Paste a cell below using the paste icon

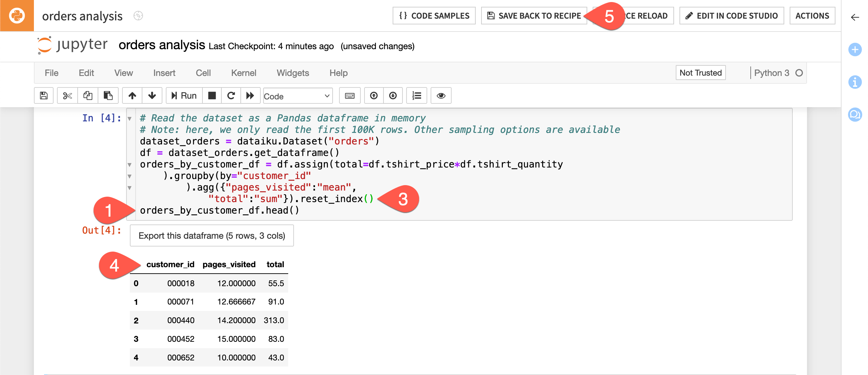point(108,96)
